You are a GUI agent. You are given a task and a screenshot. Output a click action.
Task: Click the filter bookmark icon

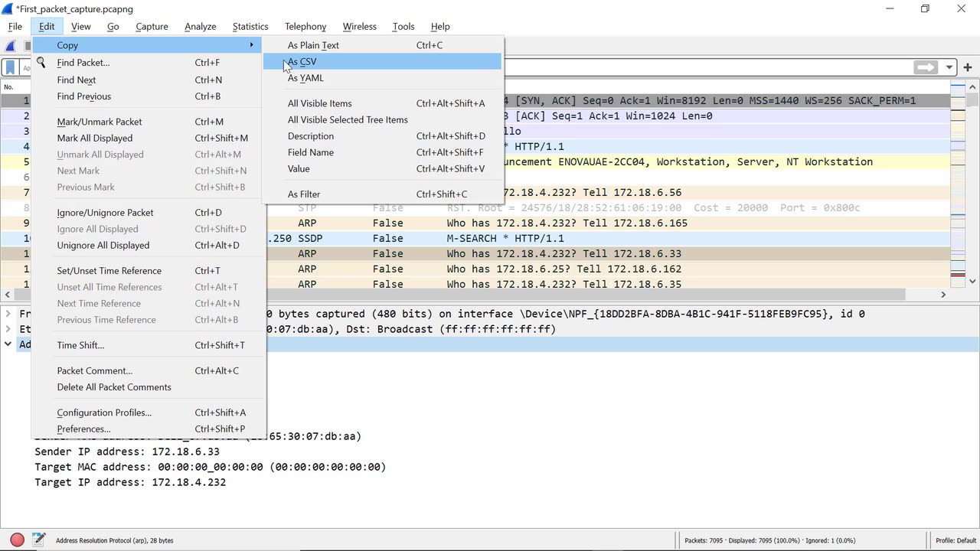coord(10,67)
